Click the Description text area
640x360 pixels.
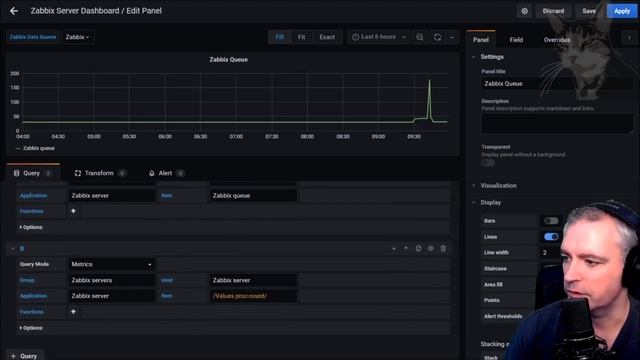[x=557, y=123]
